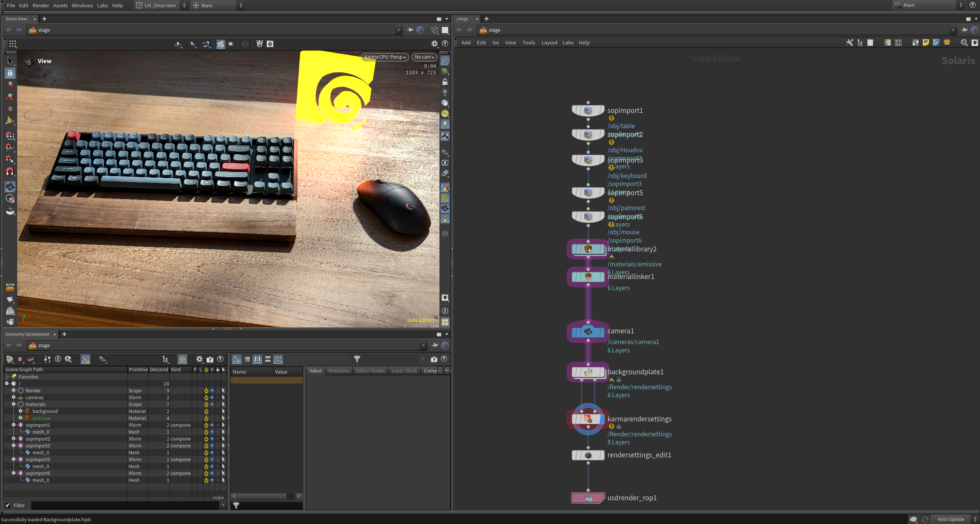
Task: Toggle the Filter checkbox in scene graph
Action: [x=8, y=505]
